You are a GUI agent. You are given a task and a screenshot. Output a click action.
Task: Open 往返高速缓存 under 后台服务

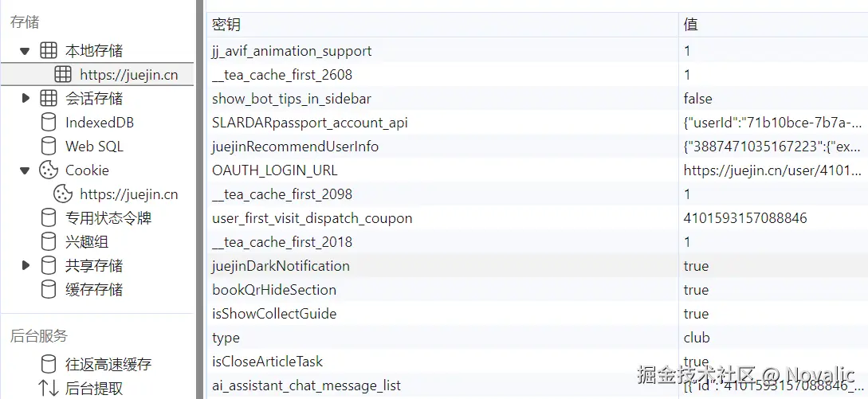[108, 364]
